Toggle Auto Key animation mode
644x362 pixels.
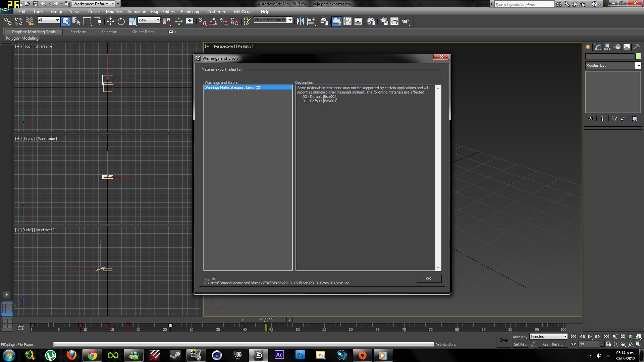pyautogui.click(x=520, y=337)
